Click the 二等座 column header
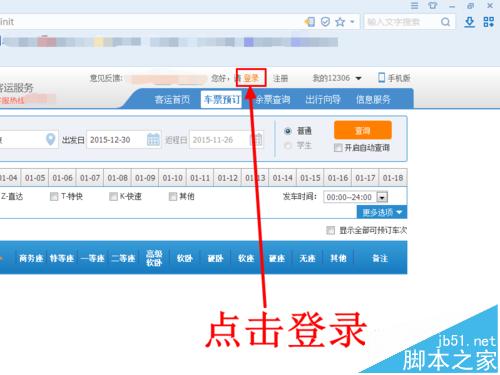 (123, 258)
